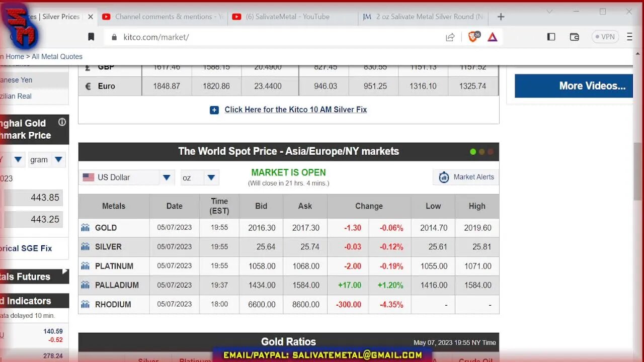This screenshot has width=644, height=362.
Task: Open the Kitco 10 AM Silver Fix link
Action: coord(295,110)
